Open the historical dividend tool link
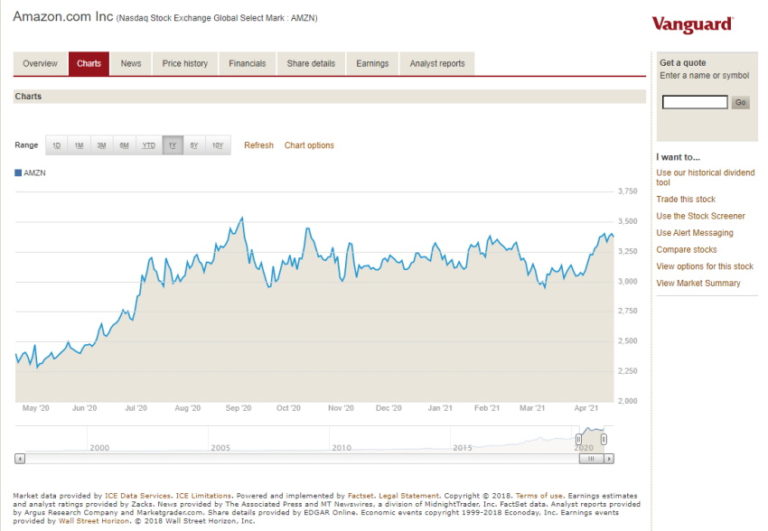The width and height of the screenshot is (768, 531). coord(705,177)
